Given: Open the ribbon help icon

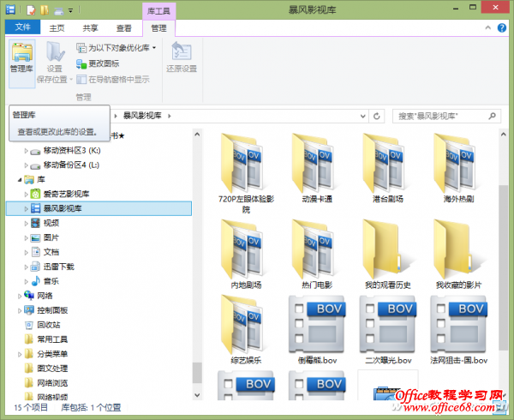Looking at the screenshot, I should (501, 28).
